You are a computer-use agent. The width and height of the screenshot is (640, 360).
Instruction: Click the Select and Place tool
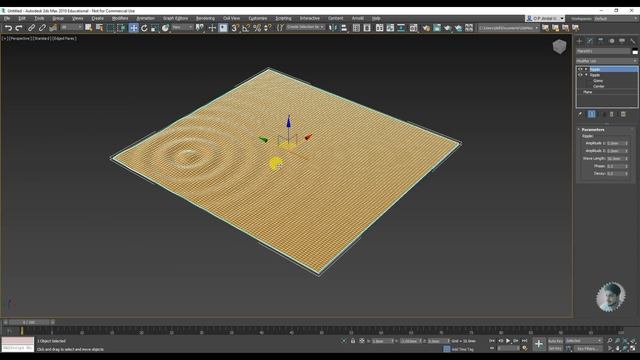coord(165,28)
